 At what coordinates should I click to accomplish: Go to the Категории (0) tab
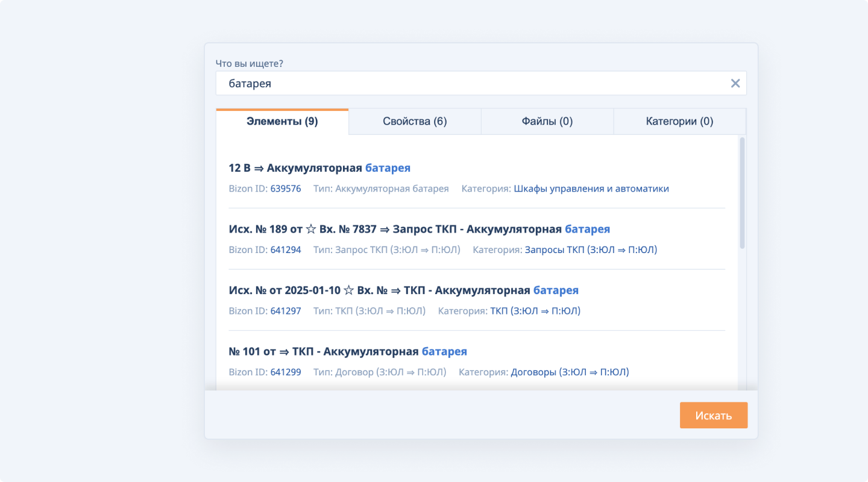coord(679,122)
